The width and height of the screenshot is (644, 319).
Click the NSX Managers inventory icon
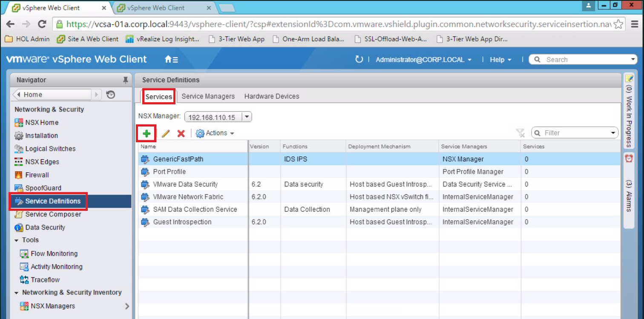tap(24, 306)
